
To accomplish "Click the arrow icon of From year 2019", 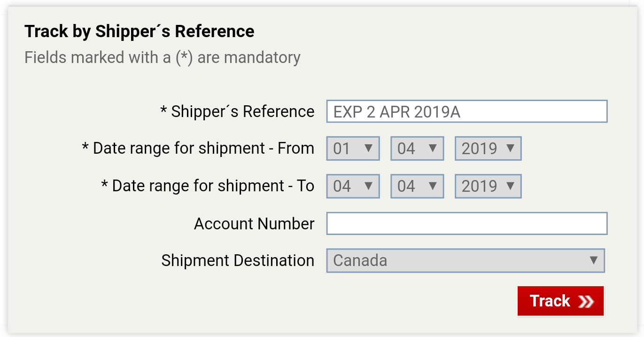I will click(510, 148).
